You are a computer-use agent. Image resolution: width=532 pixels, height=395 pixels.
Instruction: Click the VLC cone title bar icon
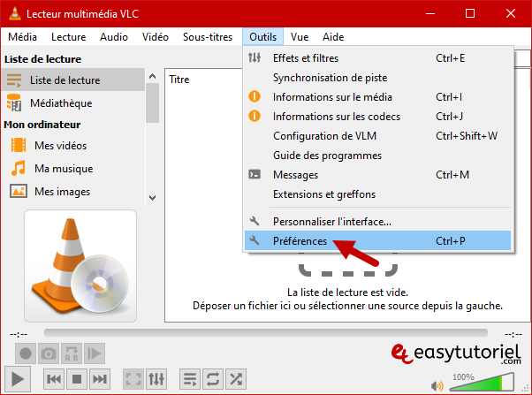coord(15,13)
